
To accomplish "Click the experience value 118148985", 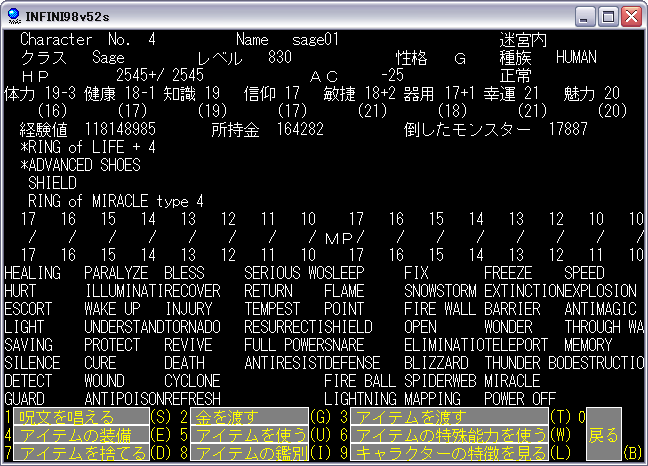I will pyautogui.click(x=120, y=129).
